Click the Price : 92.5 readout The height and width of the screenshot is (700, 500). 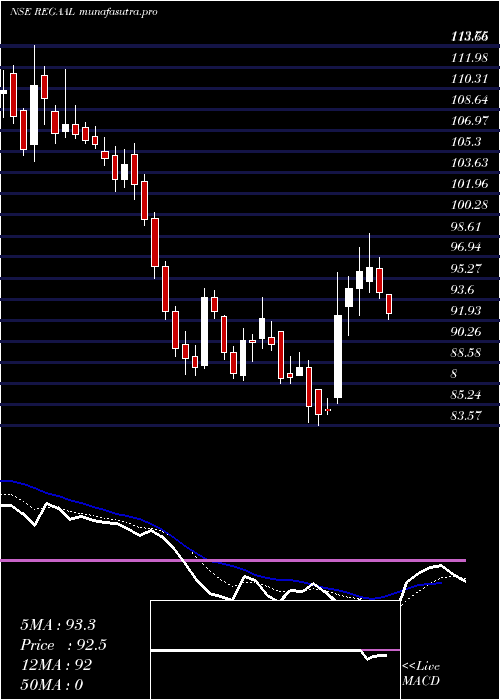point(64,645)
